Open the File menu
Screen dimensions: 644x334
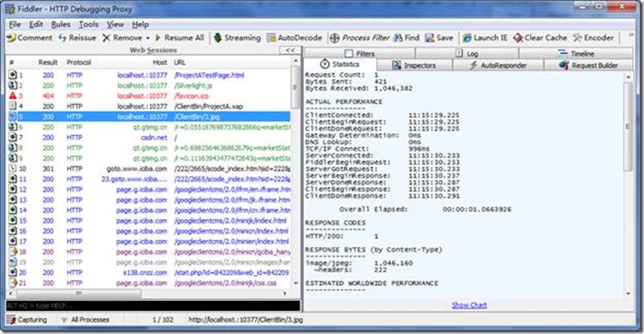(x=14, y=25)
